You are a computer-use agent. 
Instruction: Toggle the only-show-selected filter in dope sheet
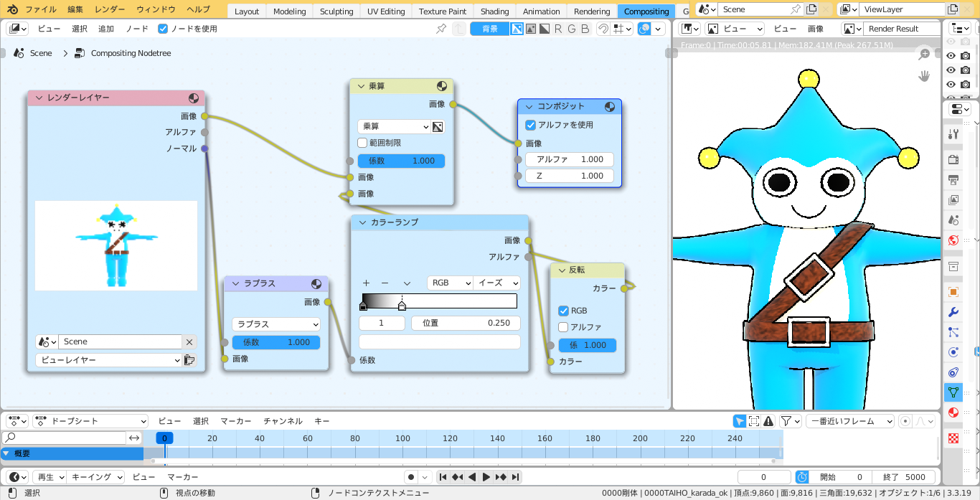click(x=740, y=421)
